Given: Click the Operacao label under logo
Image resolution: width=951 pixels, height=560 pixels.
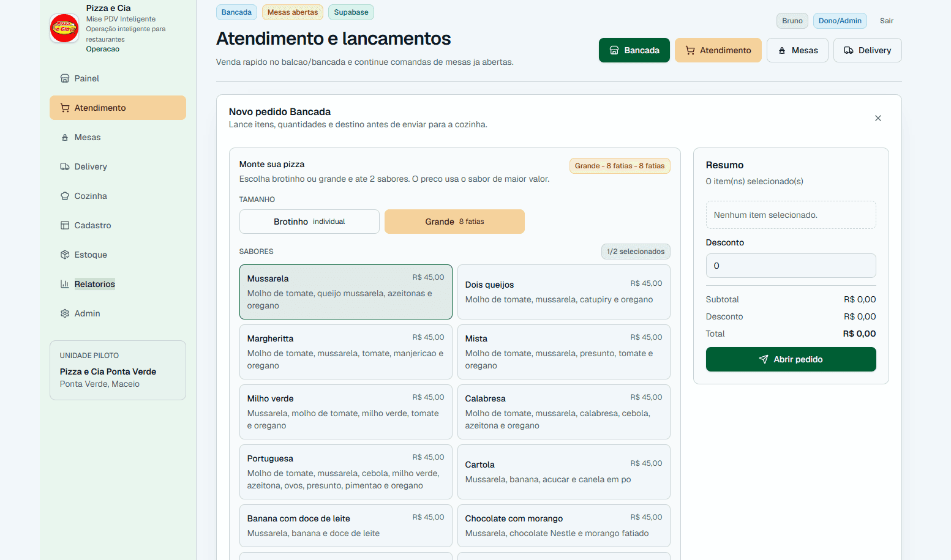Looking at the screenshot, I should [103, 49].
